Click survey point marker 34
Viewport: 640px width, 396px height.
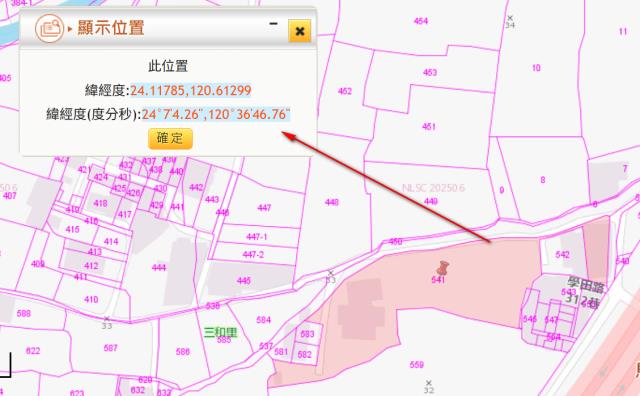point(510,22)
